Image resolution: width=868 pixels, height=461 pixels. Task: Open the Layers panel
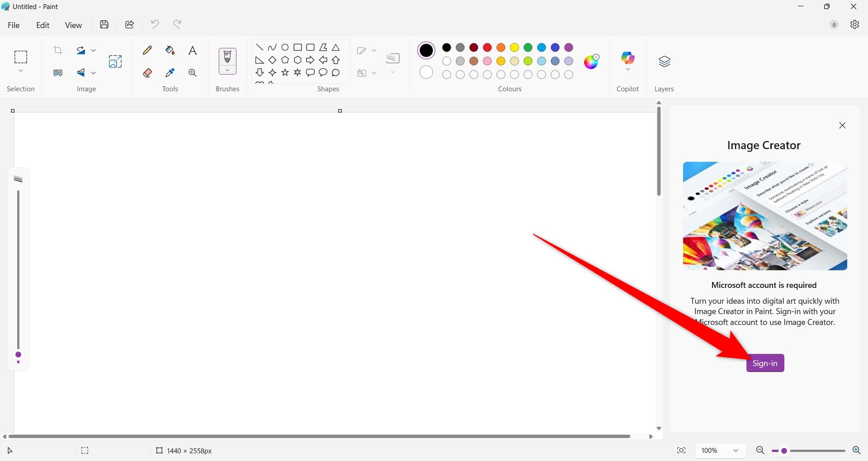664,61
